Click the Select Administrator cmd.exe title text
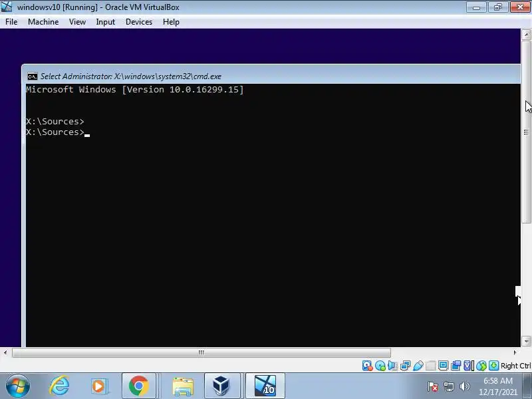532x399 pixels. (x=131, y=76)
